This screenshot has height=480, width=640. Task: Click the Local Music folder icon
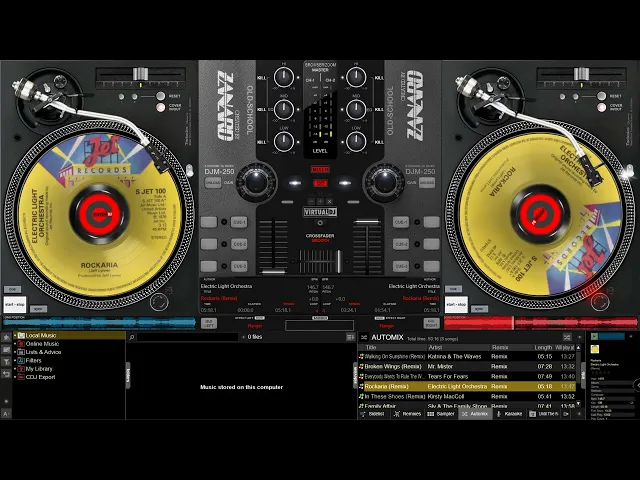click(x=21, y=336)
